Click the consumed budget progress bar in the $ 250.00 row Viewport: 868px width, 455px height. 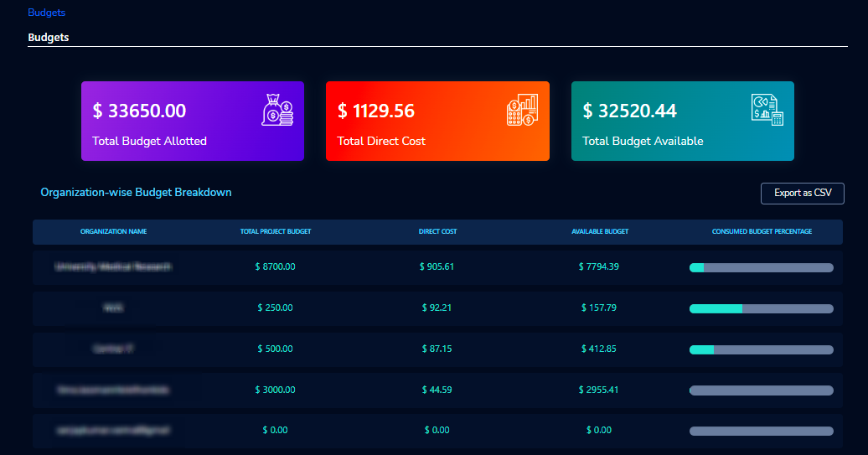pyautogui.click(x=761, y=309)
